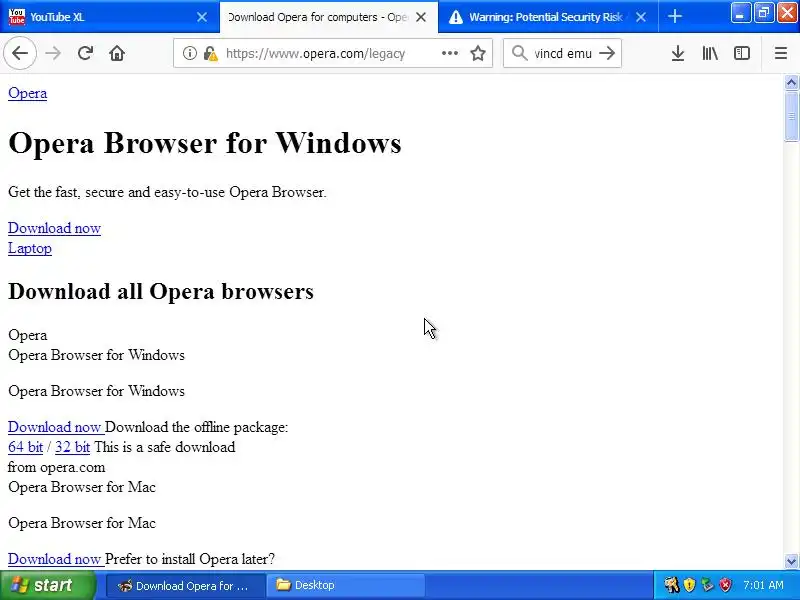This screenshot has height=600, width=800.
Task: Open the Downloads toolbar icon
Action: (x=678, y=53)
